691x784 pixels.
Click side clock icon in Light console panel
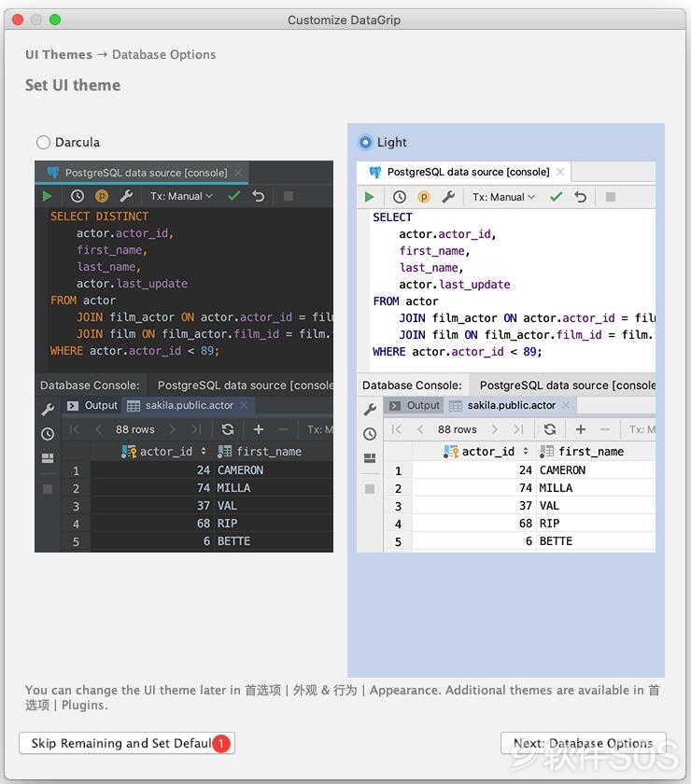pos(370,433)
